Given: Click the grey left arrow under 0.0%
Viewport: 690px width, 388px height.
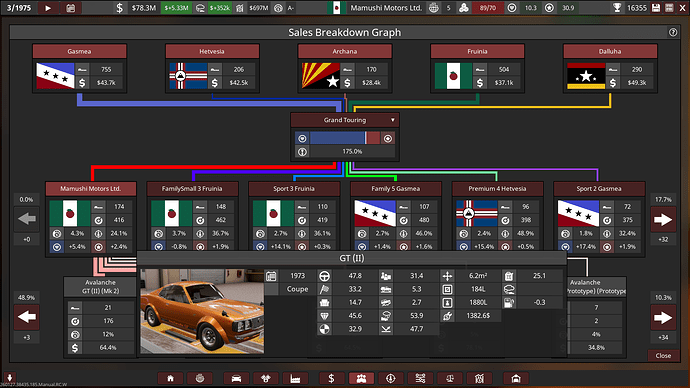Looking at the screenshot, I should tap(26, 219).
